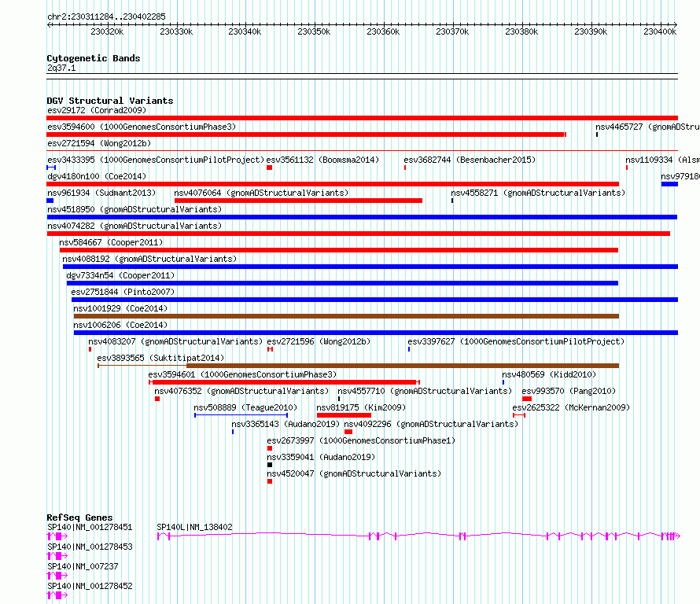Viewport: 700px width, 604px height.
Task: Select the nsv4520047 red square marker
Action: click(270, 481)
